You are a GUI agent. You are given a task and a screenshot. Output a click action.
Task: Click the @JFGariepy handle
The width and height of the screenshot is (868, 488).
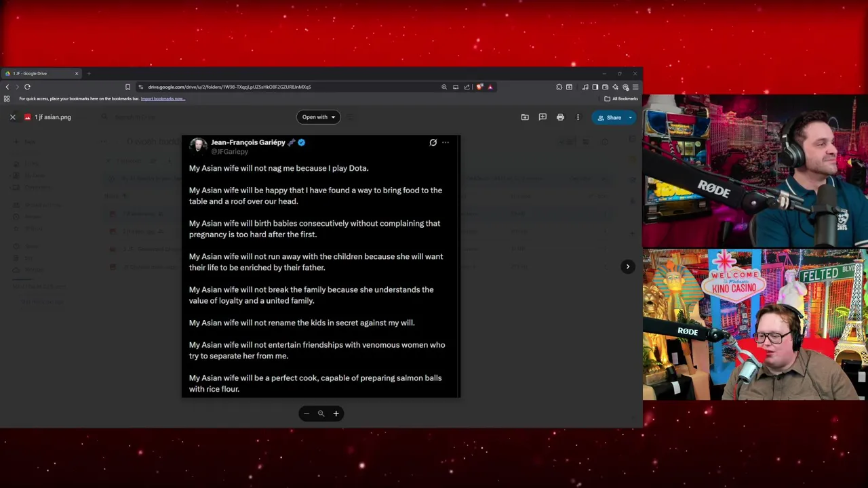click(x=229, y=152)
